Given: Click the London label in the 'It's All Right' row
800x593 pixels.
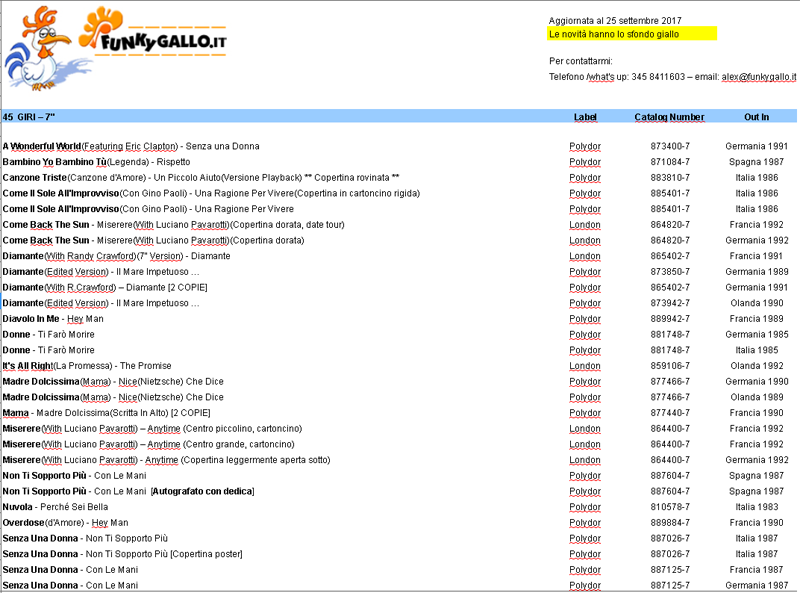Looking at the screenshot, I should [x=585, y=366].
